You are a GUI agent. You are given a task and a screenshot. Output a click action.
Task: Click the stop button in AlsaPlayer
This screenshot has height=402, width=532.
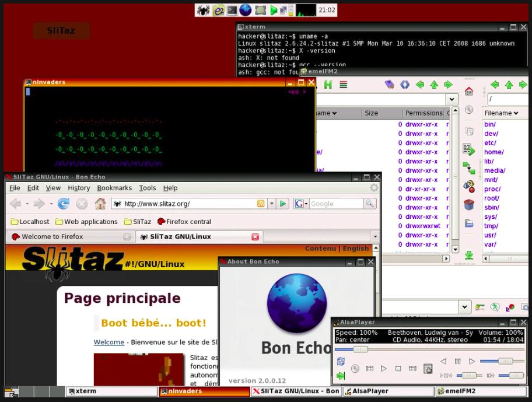(398, 369)
